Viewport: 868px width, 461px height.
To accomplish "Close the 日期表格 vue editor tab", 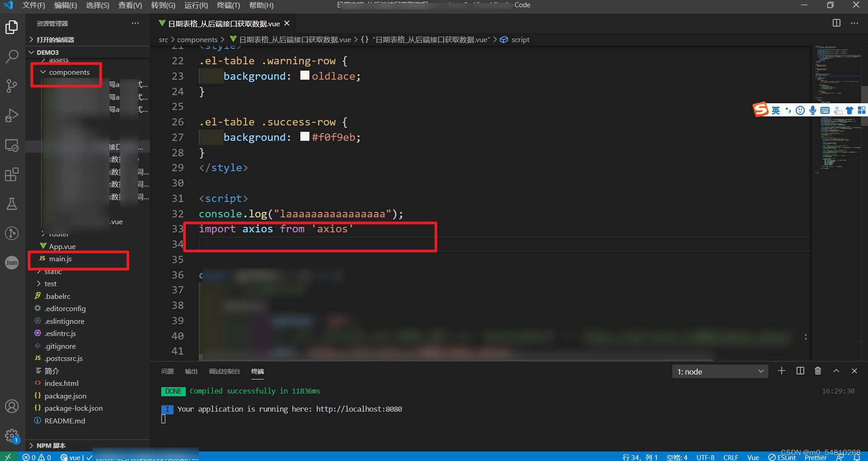I will click(287, 23).
